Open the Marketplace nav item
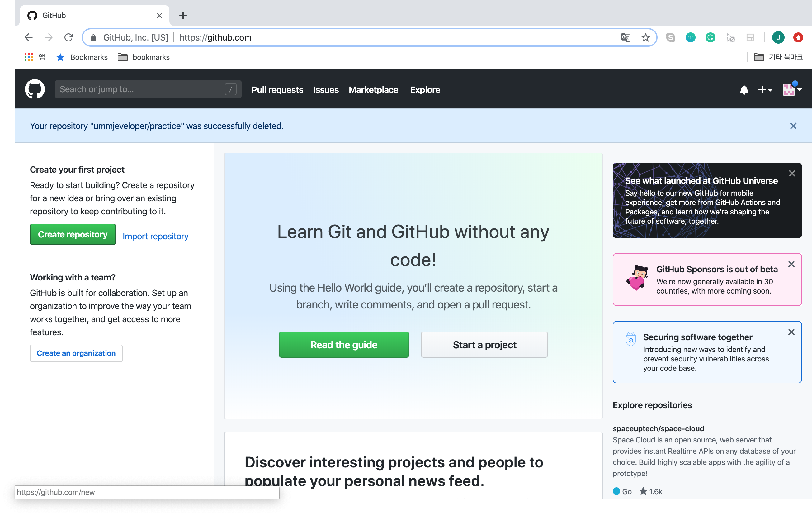Screen dimensions: 812x516 click(373, 90)
